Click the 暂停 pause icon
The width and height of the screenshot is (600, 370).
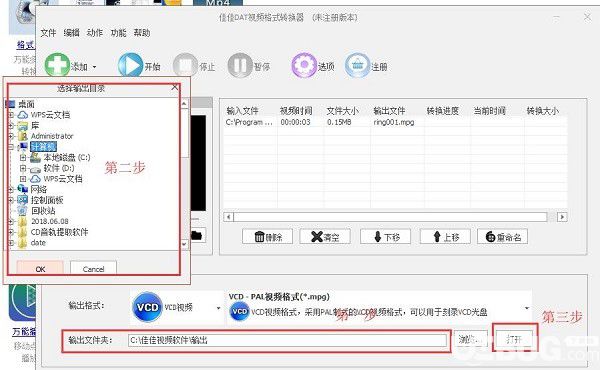(x=240, y=65)
